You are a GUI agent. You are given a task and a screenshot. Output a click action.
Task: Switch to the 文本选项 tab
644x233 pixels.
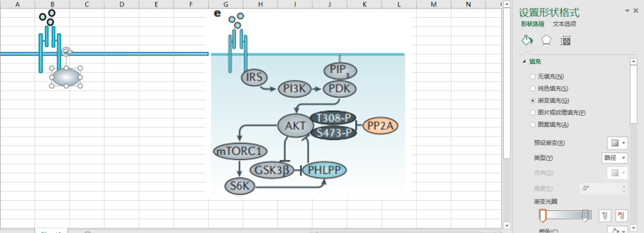click(564, 24)
